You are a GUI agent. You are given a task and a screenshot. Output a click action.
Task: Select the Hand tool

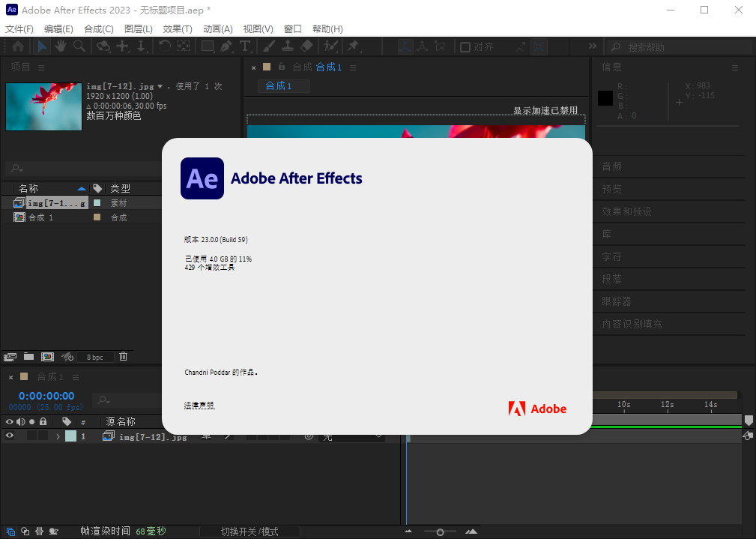click(60, 46)
